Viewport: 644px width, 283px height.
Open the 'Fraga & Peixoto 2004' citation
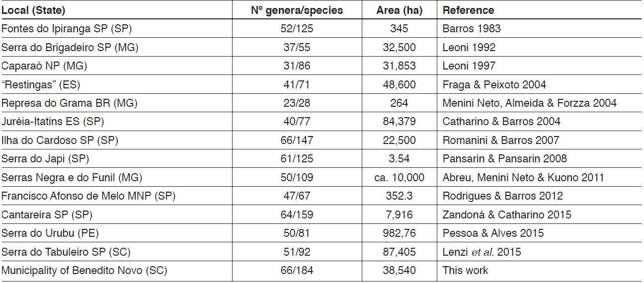494,84
